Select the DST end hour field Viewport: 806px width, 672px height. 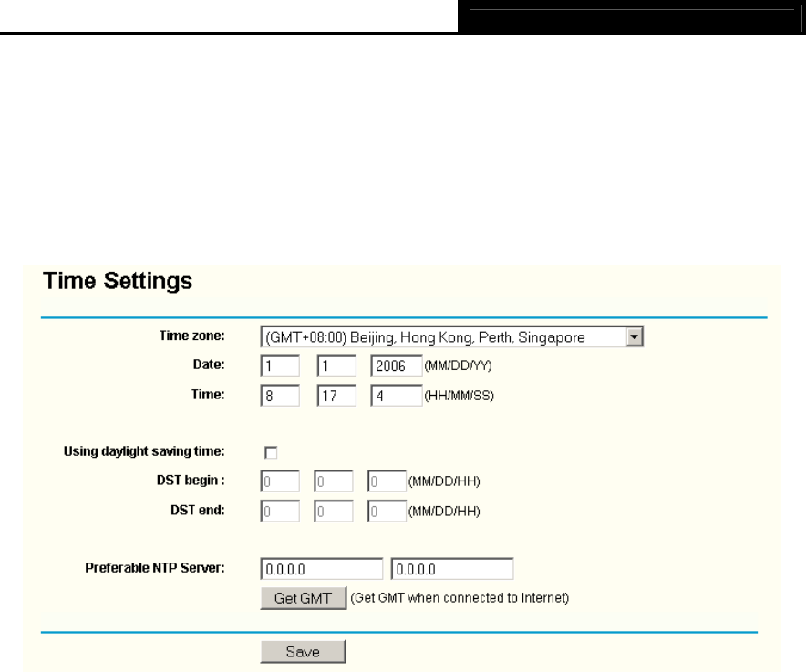(387, 512)
